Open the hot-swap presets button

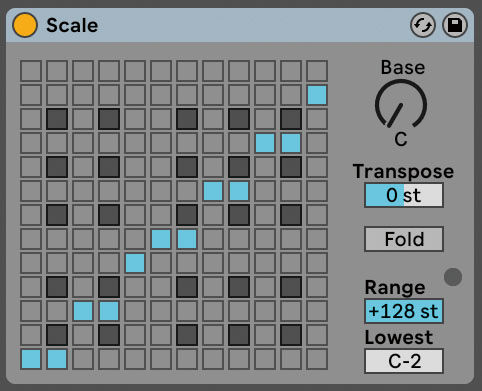[423, 25]
